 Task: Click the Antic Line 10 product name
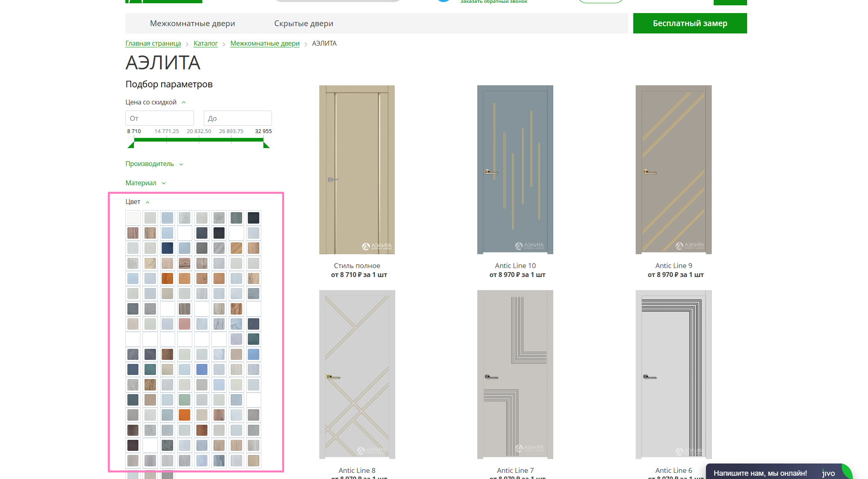click(515, 266)
